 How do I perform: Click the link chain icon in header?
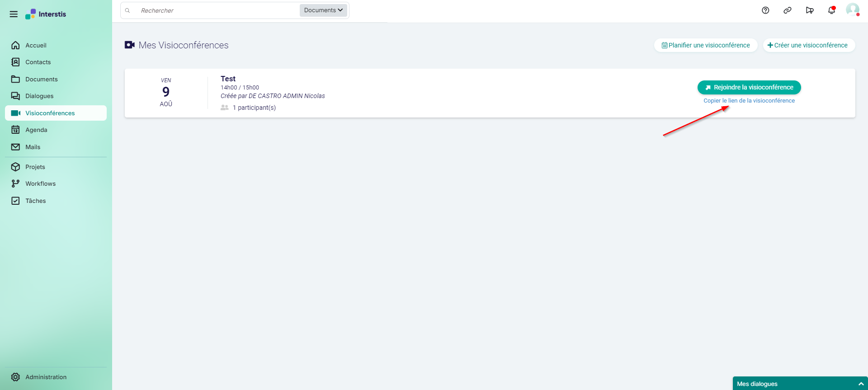[788, 10]
